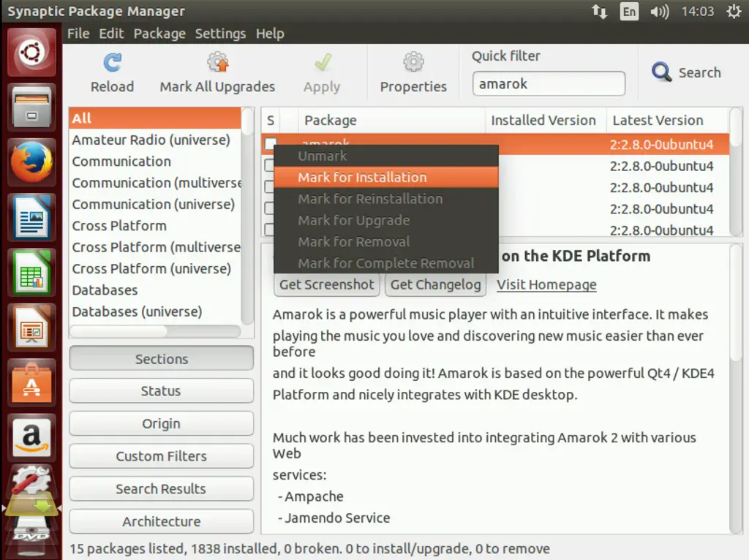Select the Cross Platform section

[x=155, y=225]
